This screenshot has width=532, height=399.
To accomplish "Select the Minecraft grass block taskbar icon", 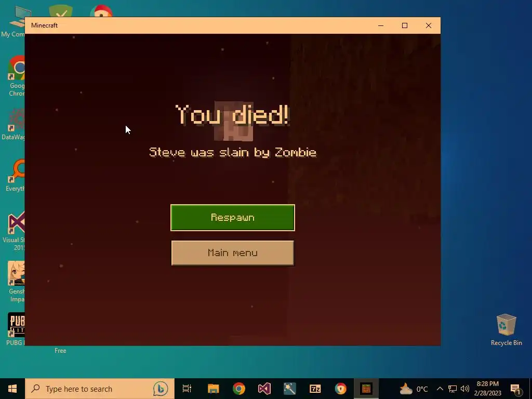I will (x=366, y=389).
